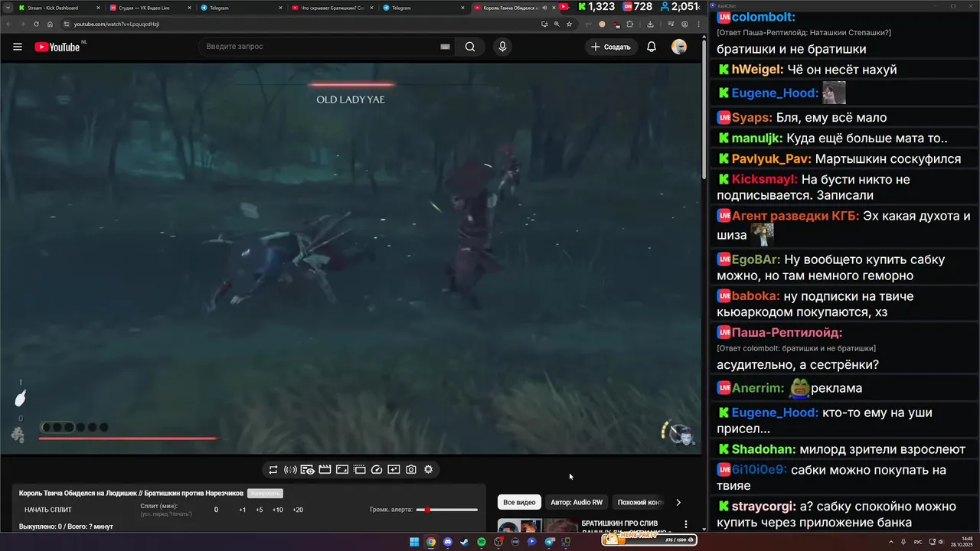Click username Shadohan in chat
This screenshot has width=980, height=551.
tap(764, 449)
